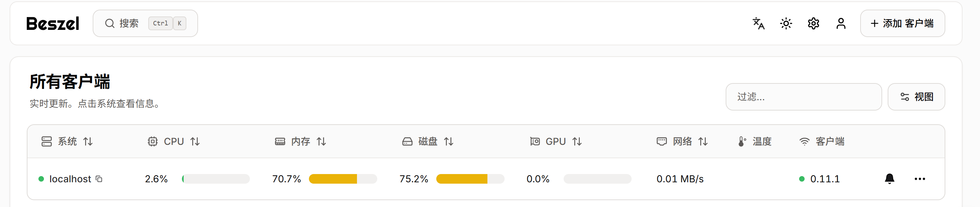
Task: Open the 搜索 search box
Action: point(145,24)
